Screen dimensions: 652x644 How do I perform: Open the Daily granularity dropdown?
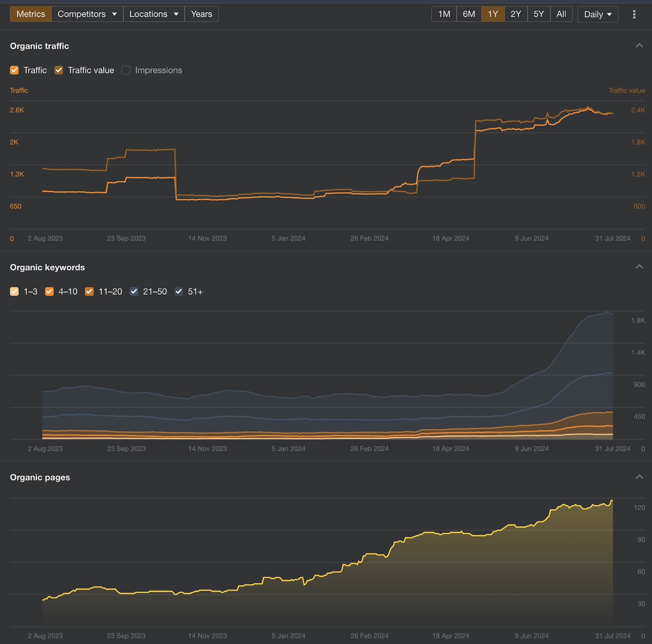[598, 14]
